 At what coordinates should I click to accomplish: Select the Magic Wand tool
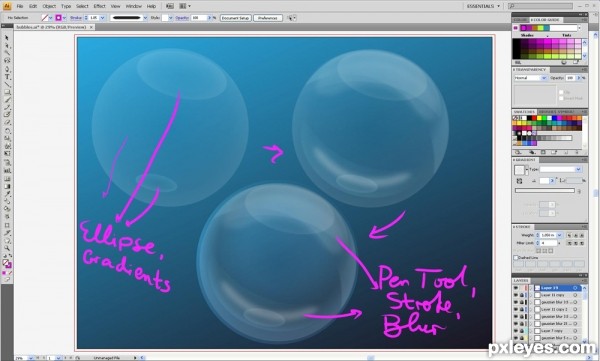pos(7,53)
